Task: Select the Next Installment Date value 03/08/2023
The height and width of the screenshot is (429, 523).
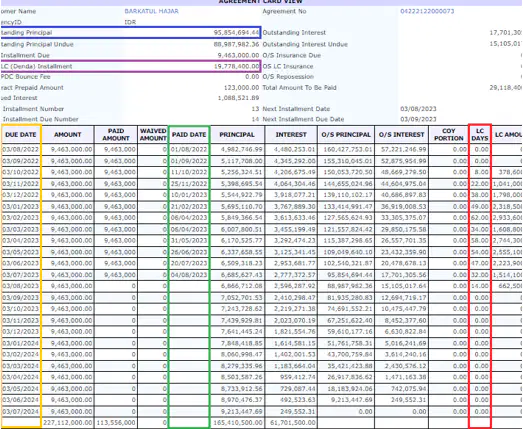Action: click(418, 109)
